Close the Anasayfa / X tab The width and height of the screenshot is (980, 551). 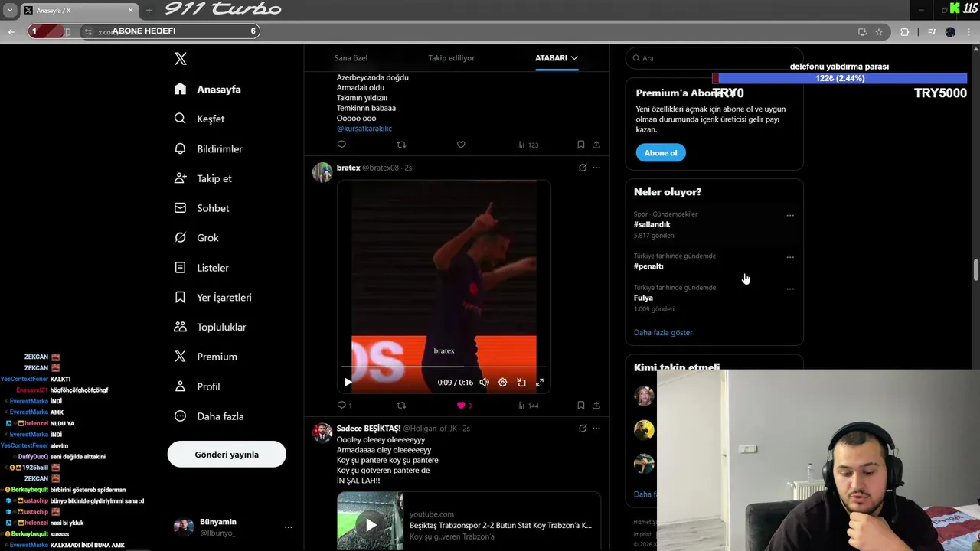click(x=130, y=10)
